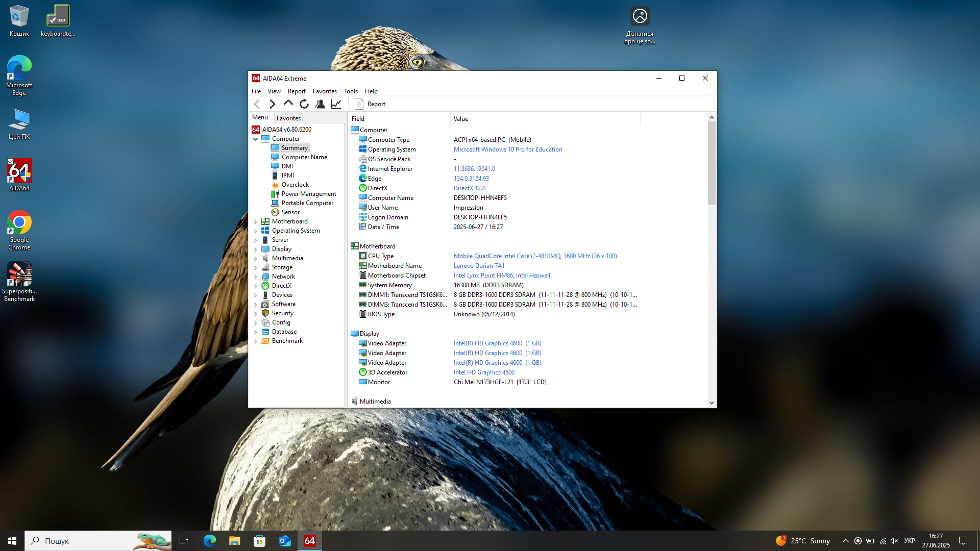Click the Up navigation arrow icon
This screenshot has width=980, height=551.
coord(288,104)
